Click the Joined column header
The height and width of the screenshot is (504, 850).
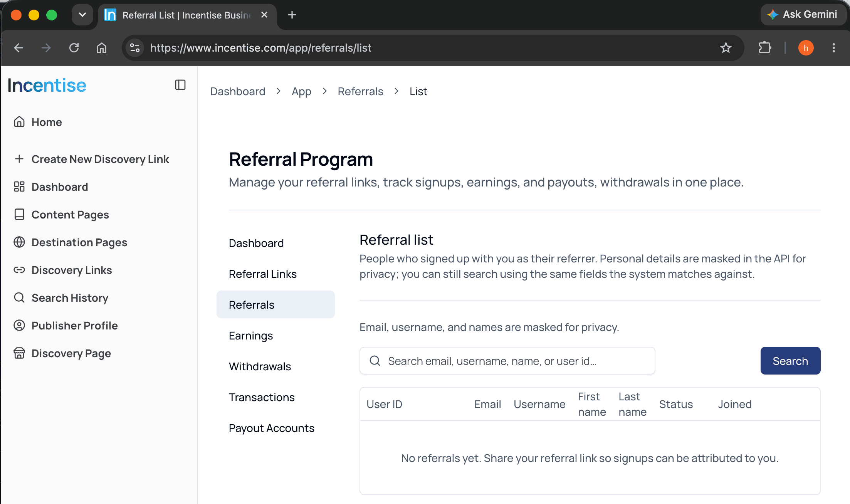(734, 404)
